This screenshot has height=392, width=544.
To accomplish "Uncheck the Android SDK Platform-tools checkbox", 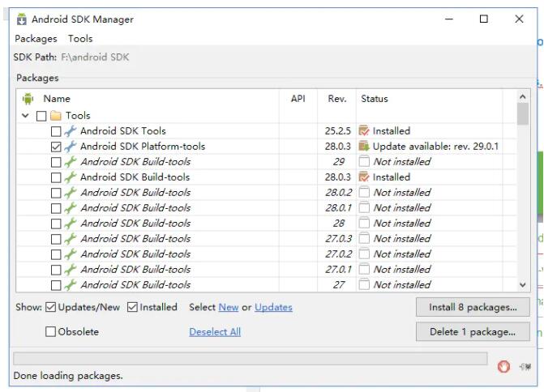I will tap(56, 147).
